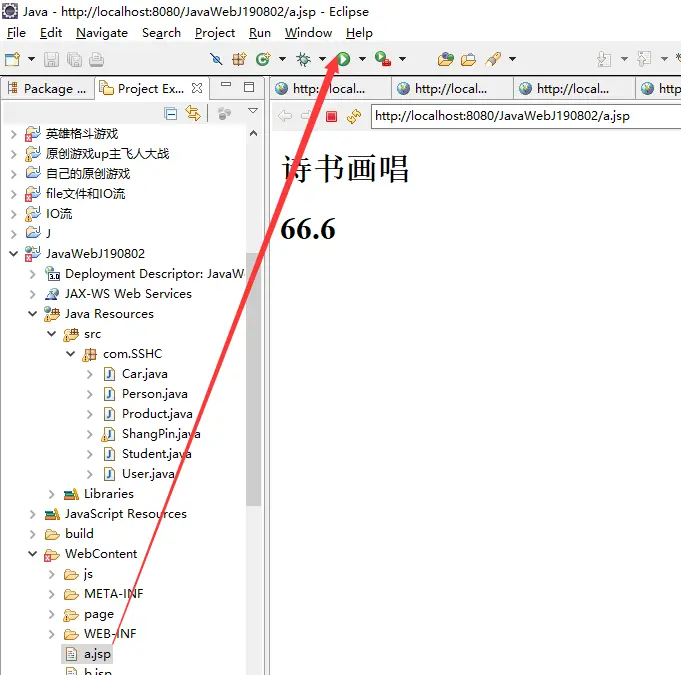Click the New Java Package icon
This screenshot has height=675, width=681.
(239, 59)
